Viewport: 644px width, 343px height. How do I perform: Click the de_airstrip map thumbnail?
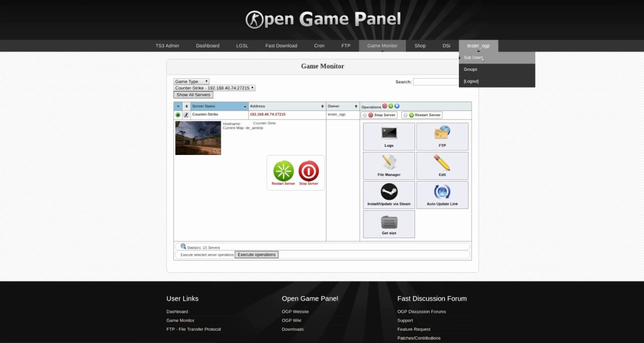[x=198, y=138]
